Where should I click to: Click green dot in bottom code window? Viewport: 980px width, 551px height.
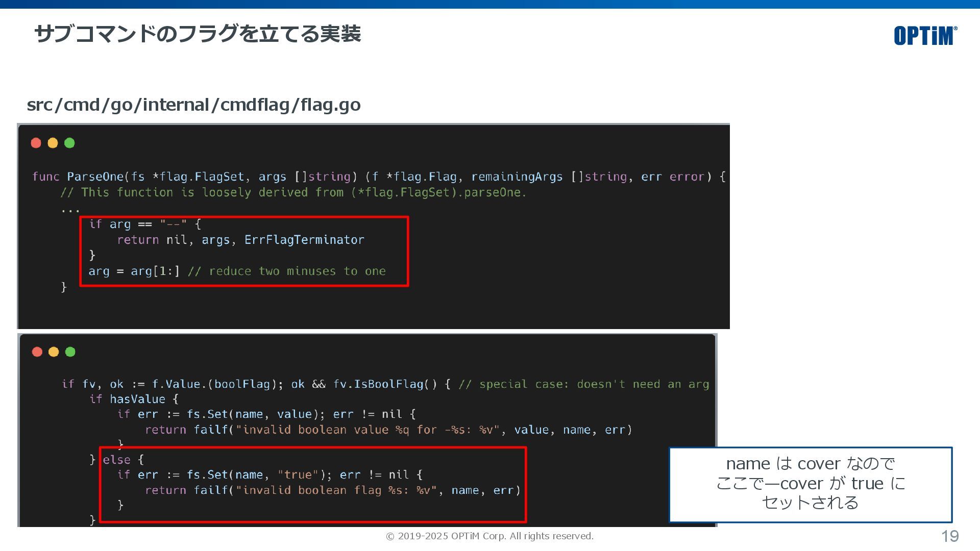(70, 352)
